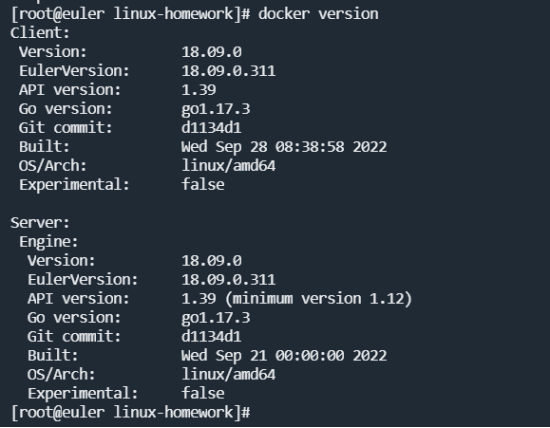Click the Server Engine version 18.09.0
This screenshot has height=428, width=550.
(x=212, y=261)
